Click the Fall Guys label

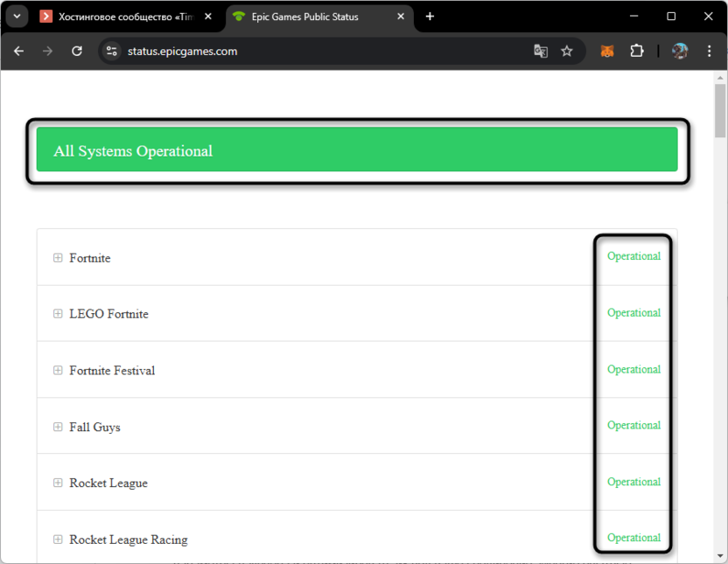pyautogui.click(x=94, y=428)
